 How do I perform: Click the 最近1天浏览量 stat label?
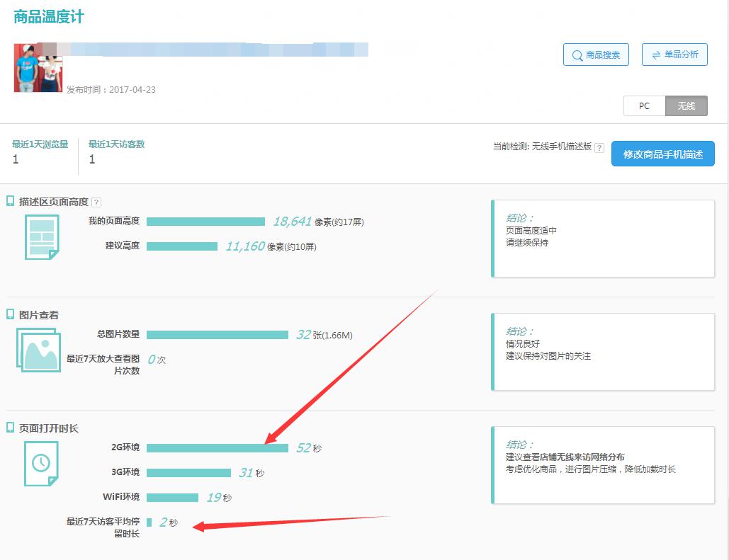pyautogui.click(x=40, y=144)
